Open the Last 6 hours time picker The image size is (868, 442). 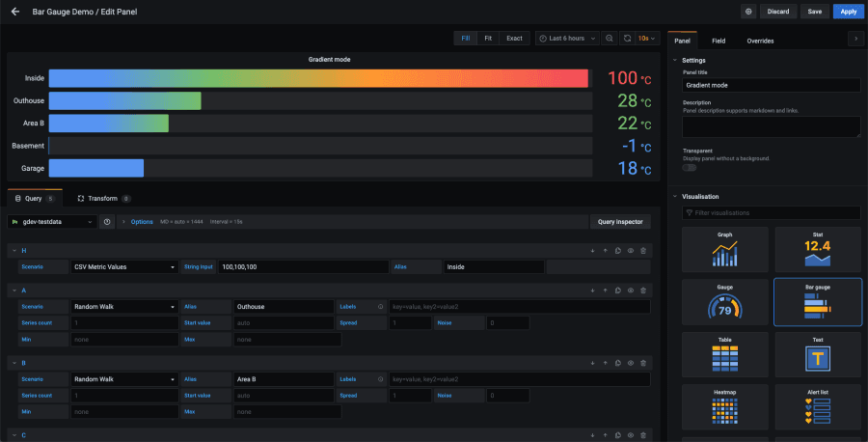tap(566, 39)
